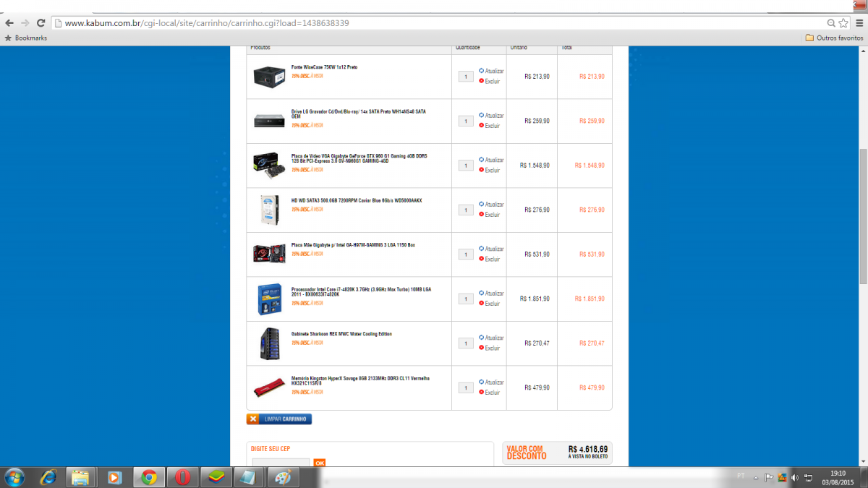The width and height of the screenshot is (868, 488).
Task: Remove Drive LG Gravador with Excluir
Action: [x=490, y=126]
